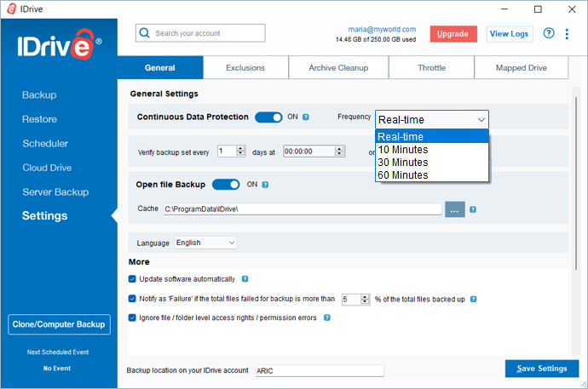Select Real-time in Frequency list
588x389 pixels.
432,137
